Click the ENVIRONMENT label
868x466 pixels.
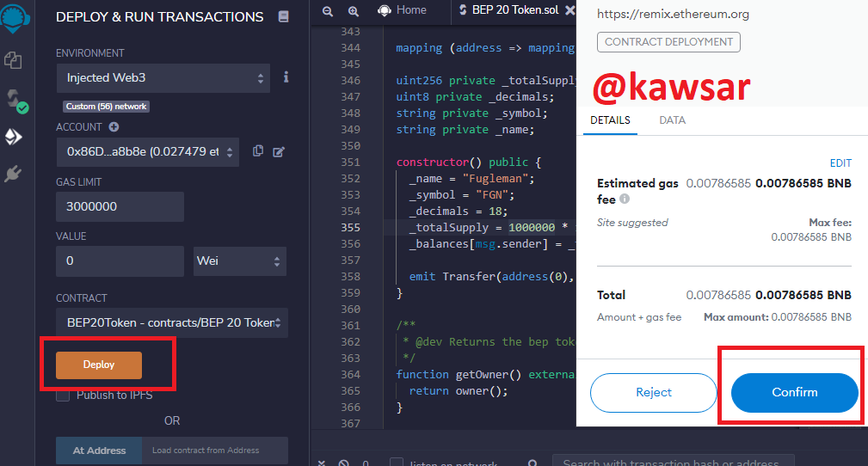coord(89,53)
